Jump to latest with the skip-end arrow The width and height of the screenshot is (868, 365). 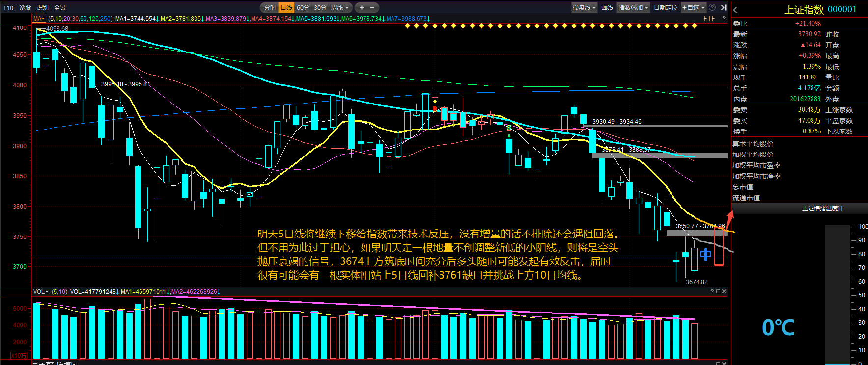click(724, 7)
